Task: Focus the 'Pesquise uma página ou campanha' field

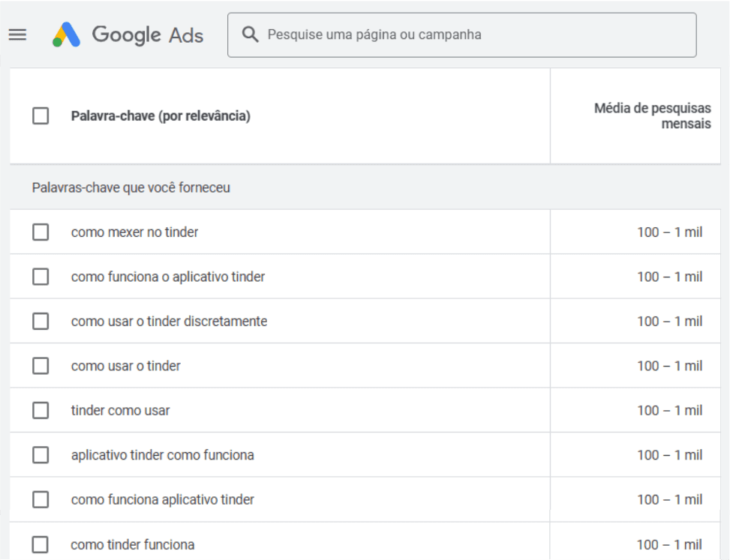Action: tap(473, 34)
